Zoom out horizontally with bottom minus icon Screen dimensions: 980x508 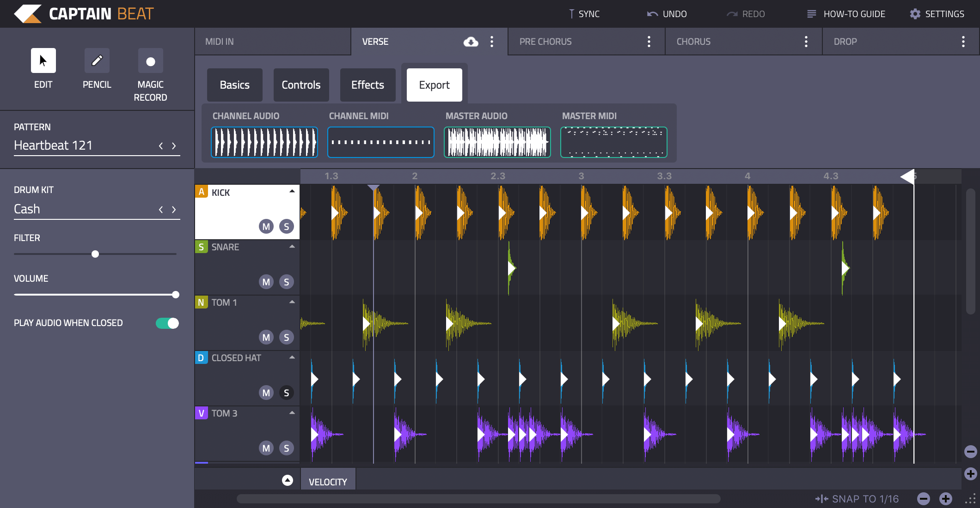tap(924, 499)
